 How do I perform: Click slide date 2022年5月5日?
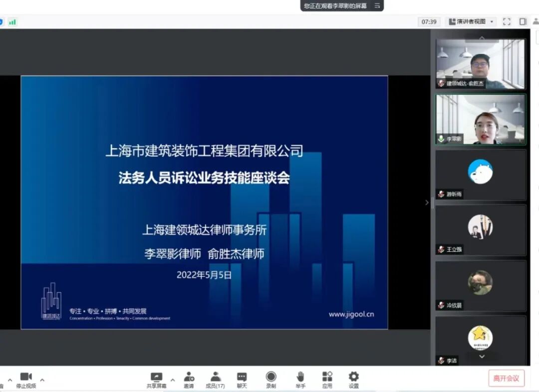pyautogui.click(x=204, y=275)
